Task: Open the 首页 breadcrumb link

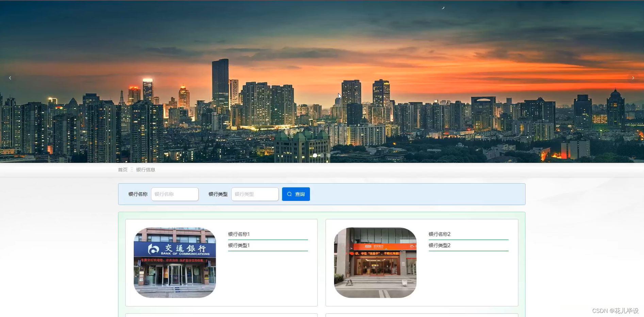Action: [122, 169]
